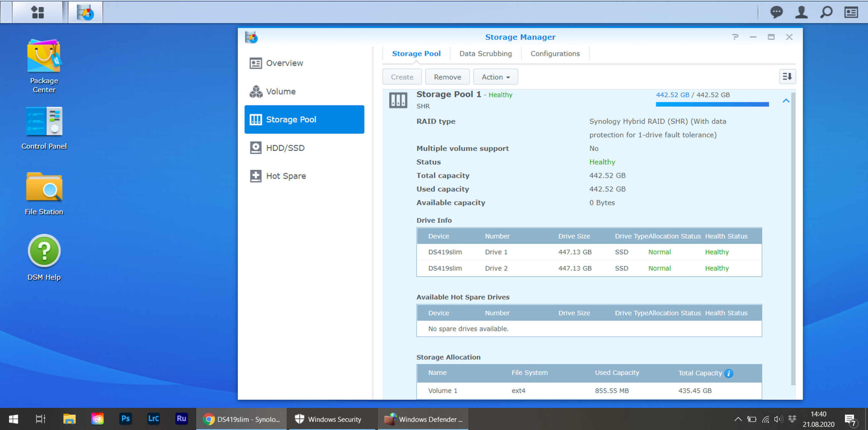Launch Adobe Premiere Rush from taskbar
The height and width of the screenshot is (430, 868).
pyautogui.click(x=181, y=419)
